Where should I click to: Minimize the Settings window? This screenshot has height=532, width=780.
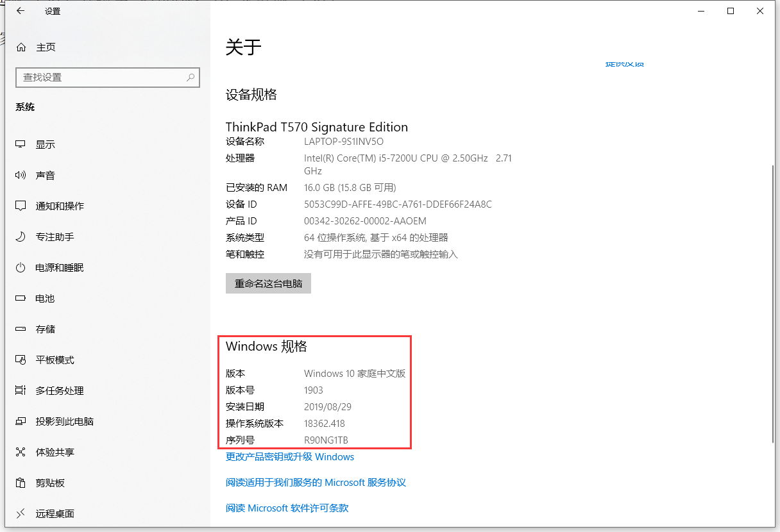coord(700,11)
